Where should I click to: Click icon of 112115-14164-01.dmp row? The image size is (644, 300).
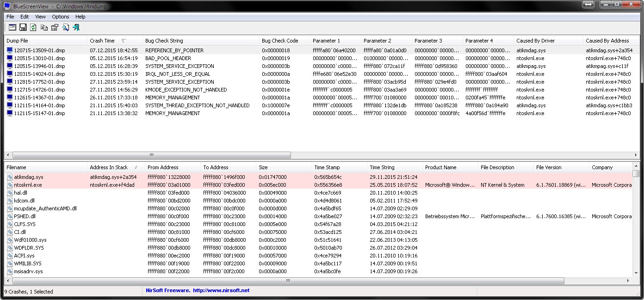(10, 105)
